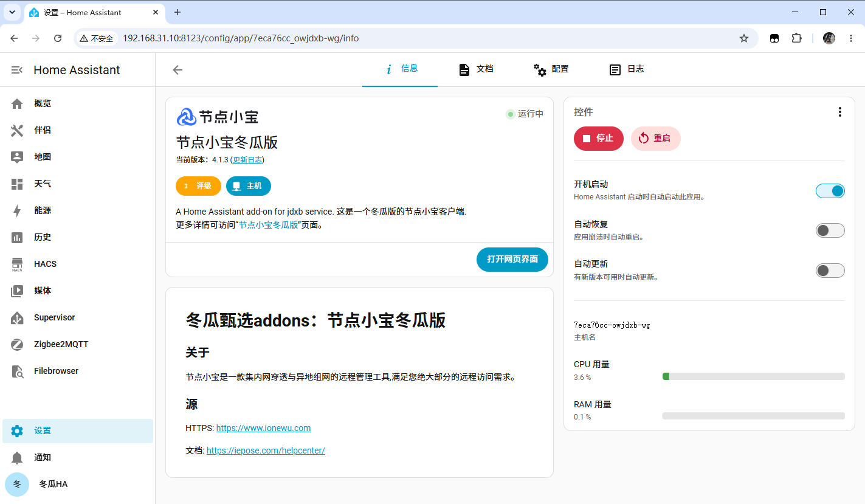Click the 停止 stop button
This screenshot has width=865, height=504.
point(599,139)
